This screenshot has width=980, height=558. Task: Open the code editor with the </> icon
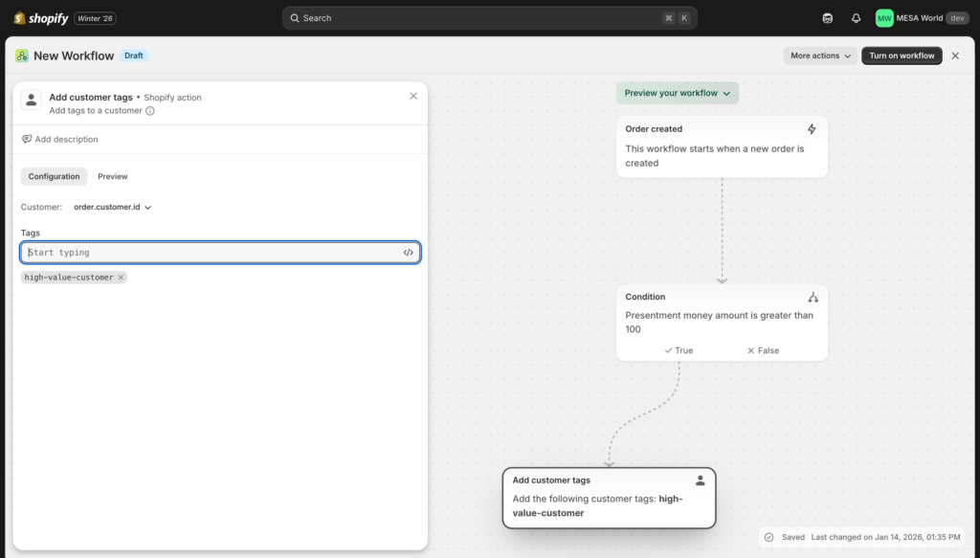click(x=409, y=252)
